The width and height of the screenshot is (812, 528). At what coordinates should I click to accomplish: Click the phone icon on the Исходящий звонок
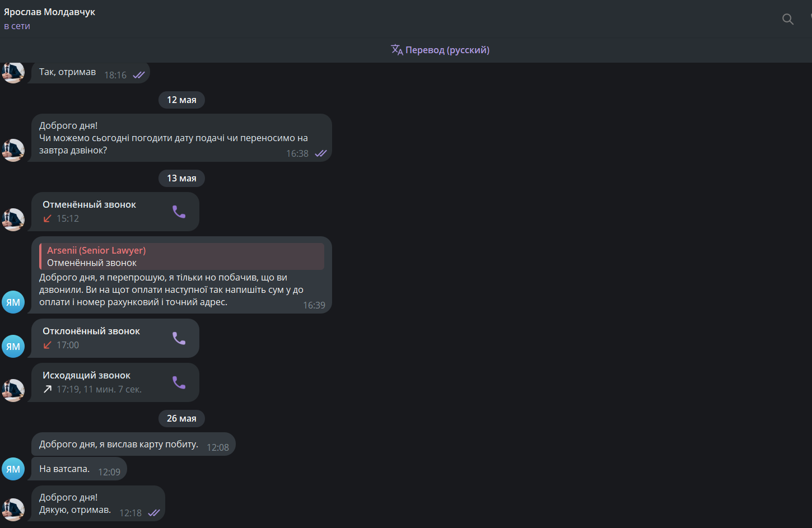click(179, 382)
